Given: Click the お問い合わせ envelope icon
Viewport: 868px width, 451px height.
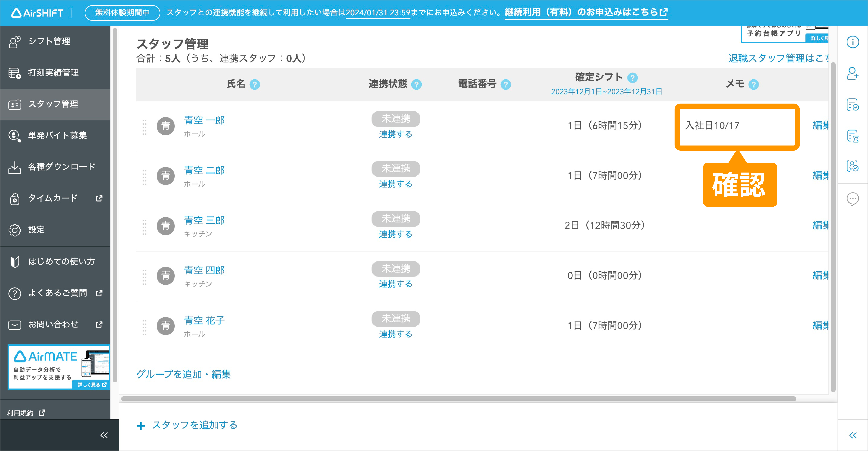Looking at the screenshot, I should pyautogui.click(x=14, y=325).
